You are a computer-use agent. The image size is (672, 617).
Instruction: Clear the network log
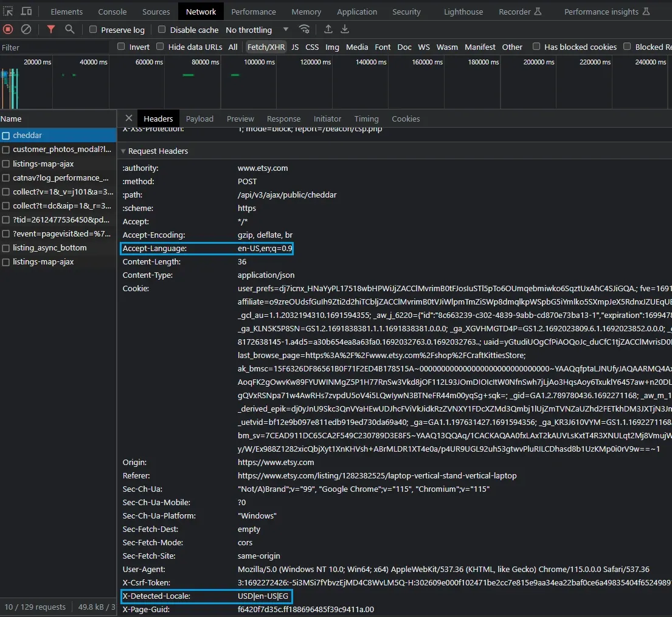tap(26, 29)
